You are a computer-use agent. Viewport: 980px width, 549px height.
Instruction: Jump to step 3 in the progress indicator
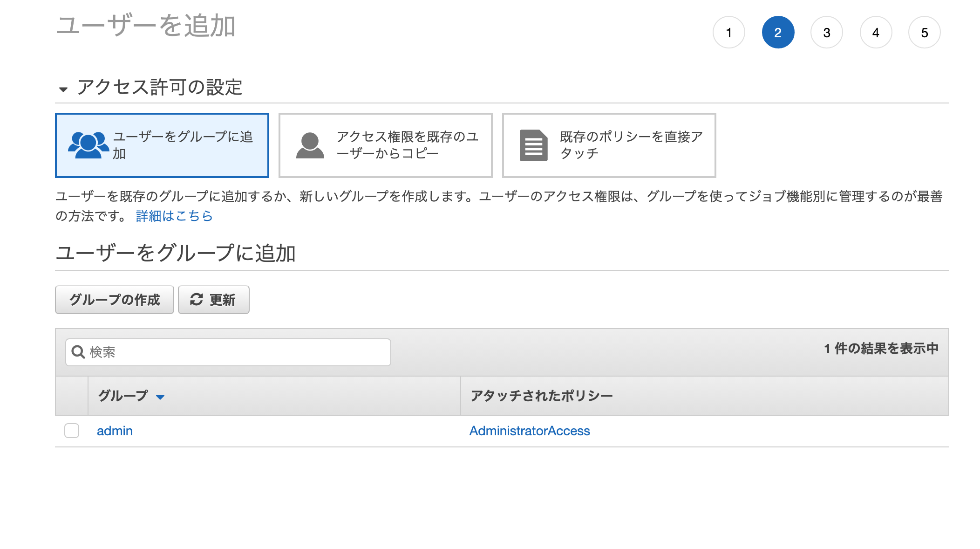tap(826, 32)
